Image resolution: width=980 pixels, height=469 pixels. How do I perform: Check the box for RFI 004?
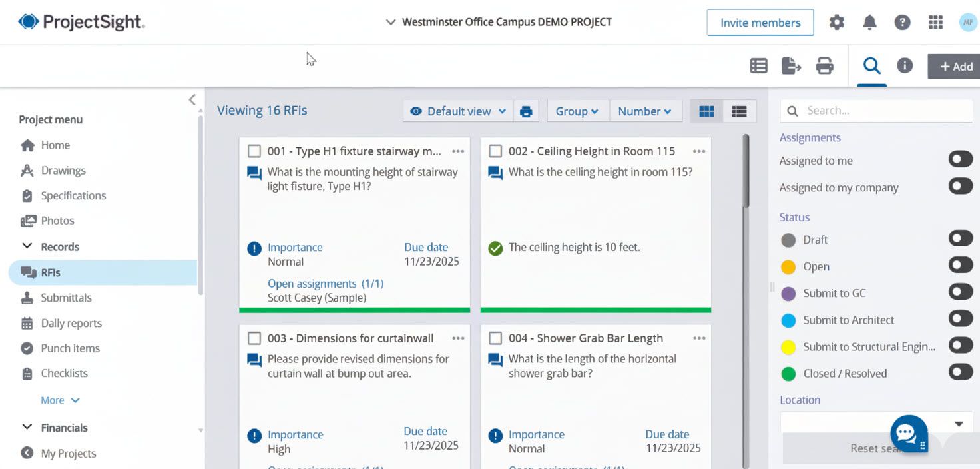[495, 338]
